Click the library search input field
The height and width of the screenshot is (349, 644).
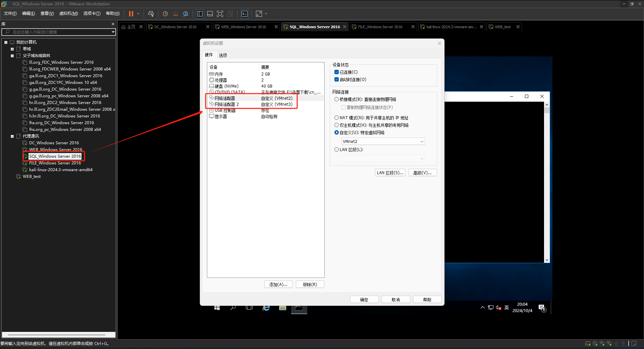59,32
